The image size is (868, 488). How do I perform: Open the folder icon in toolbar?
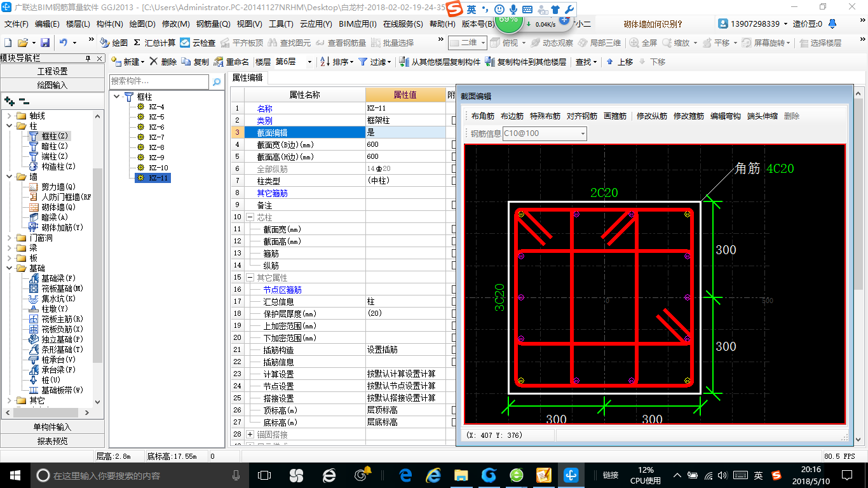coord(22,43)
